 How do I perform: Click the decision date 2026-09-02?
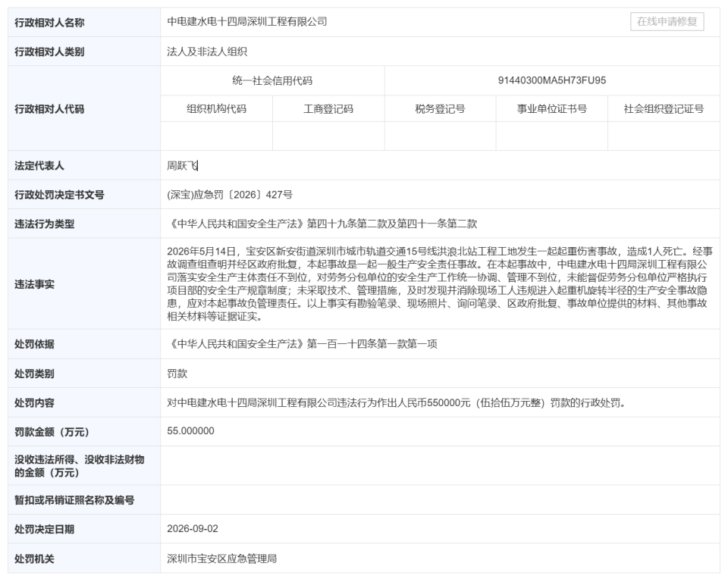coord(193,529)
